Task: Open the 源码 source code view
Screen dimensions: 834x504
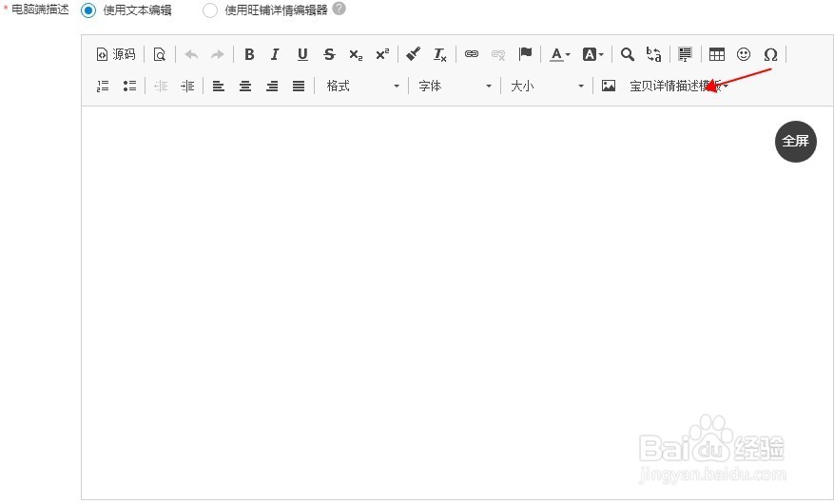Action: click(115, 54)
